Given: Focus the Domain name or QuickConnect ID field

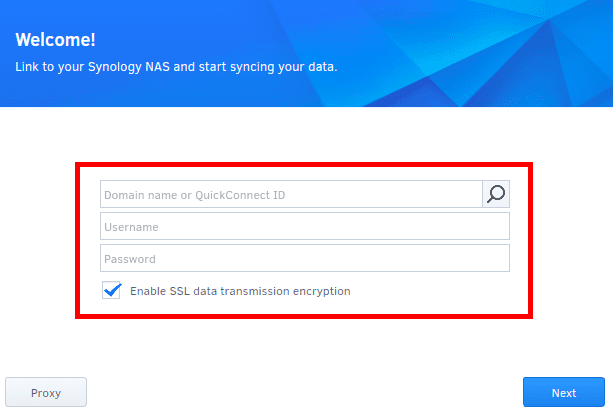Looking at the screenshot, I should click(x=291, y=194).
